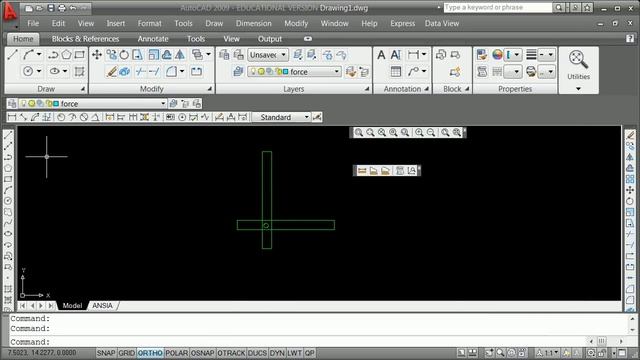Open the Express menu

tap(402, 24)
